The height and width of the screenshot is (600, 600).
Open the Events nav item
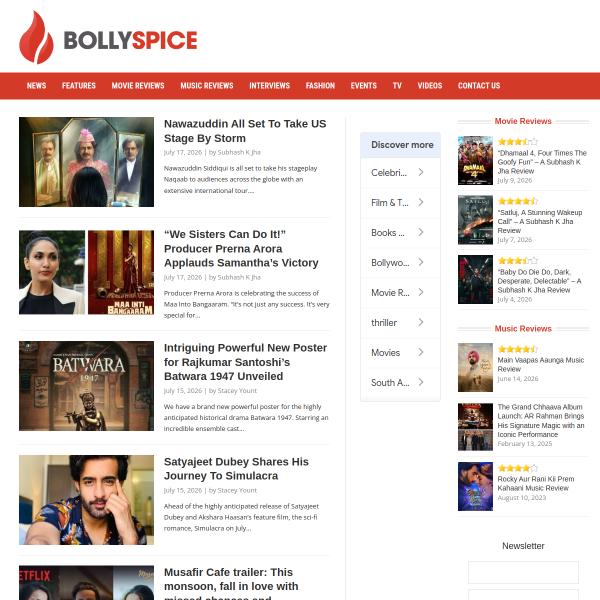pyautogui.click(x=364, y=86)
